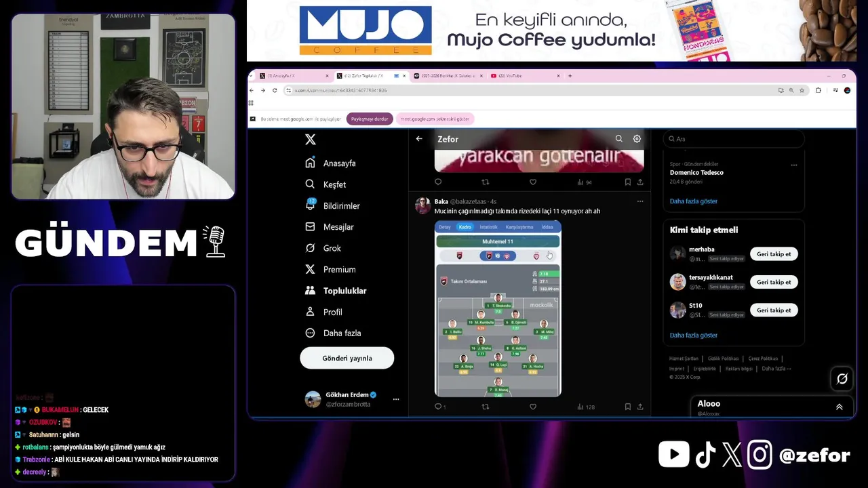
Task: Open a new browser tab
Action: 570,76
